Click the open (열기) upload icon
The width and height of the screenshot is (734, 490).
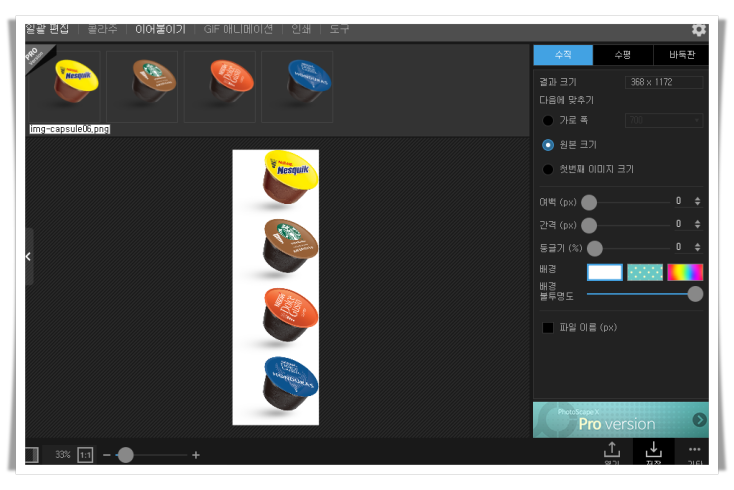tap(611, 452)
